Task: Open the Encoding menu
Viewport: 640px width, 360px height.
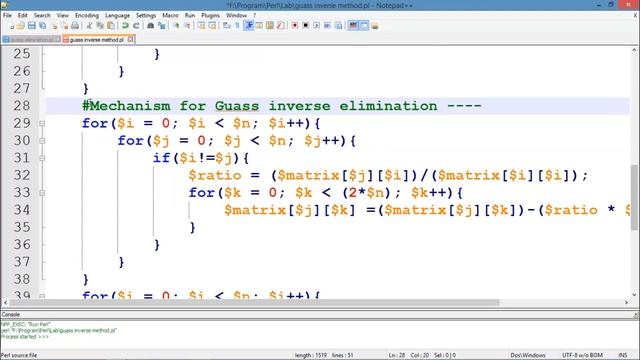Action: pyautogui.click(x=87, y=15)
